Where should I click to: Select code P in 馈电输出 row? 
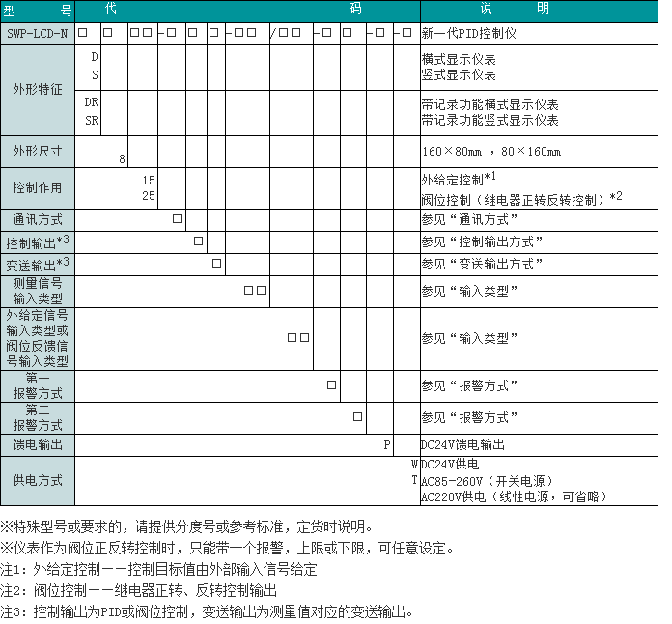pos(386,445)
